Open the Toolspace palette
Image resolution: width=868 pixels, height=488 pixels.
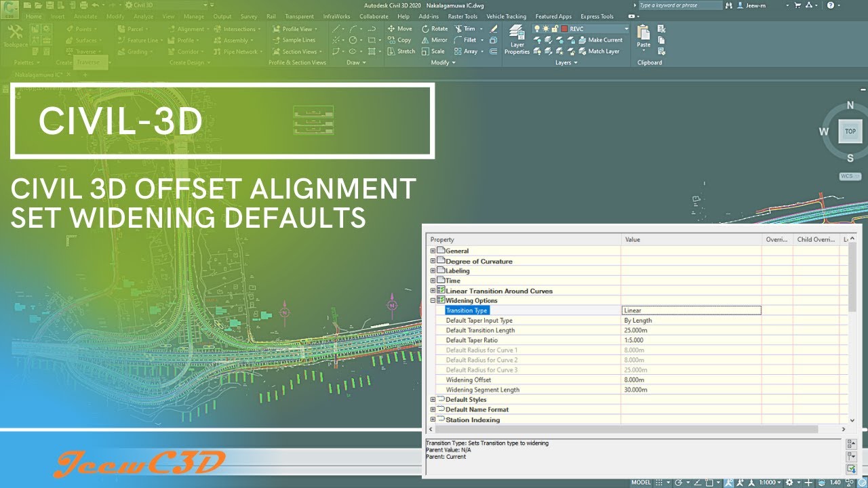coord(16,35)
